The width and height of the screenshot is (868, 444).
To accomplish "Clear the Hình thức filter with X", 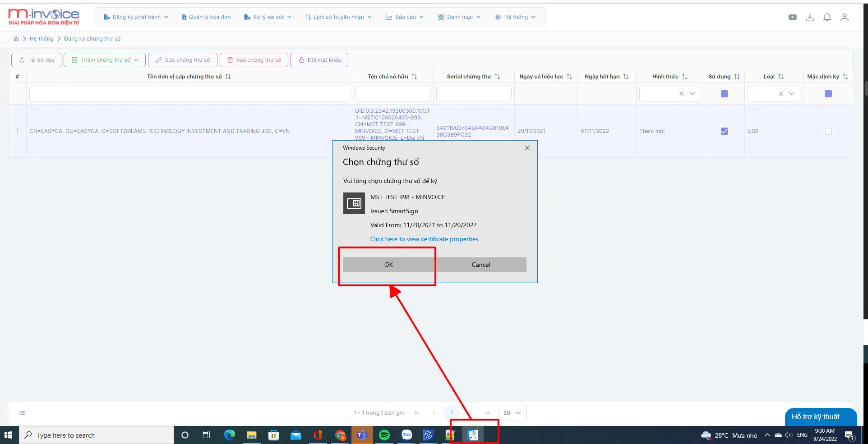I will coord(682,94).
